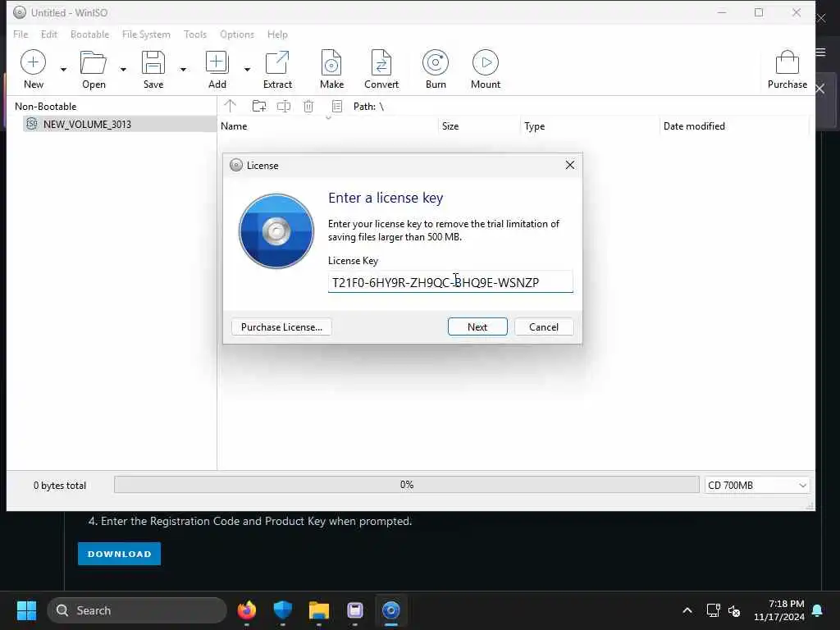The image size is (840, 630).
Task: Click the Open folder toolbar icon
Action: pyautogui.click(x=94, y=62)
